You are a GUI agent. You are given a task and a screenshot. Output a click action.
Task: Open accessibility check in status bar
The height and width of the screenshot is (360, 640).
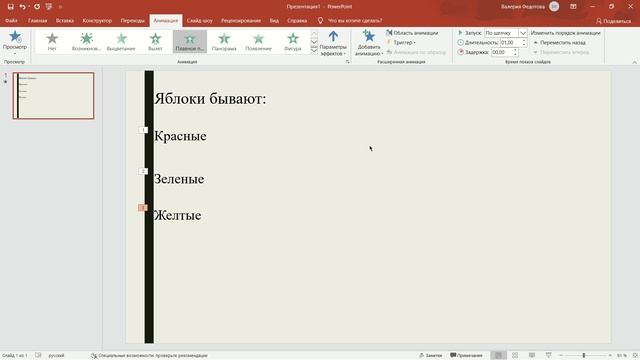point(149,356)
